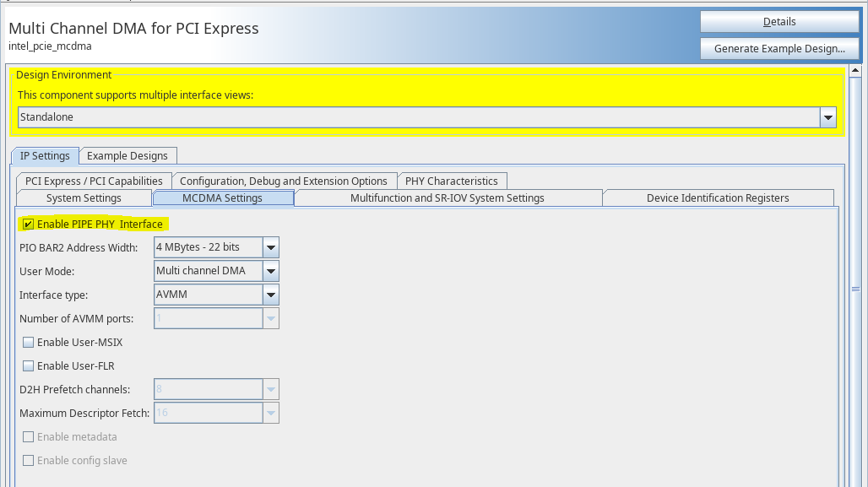Uncheck Enable PIPE PHY Interface checkbox
The image size is (868, 487).
pyautogui.click(x=28, y=225)
